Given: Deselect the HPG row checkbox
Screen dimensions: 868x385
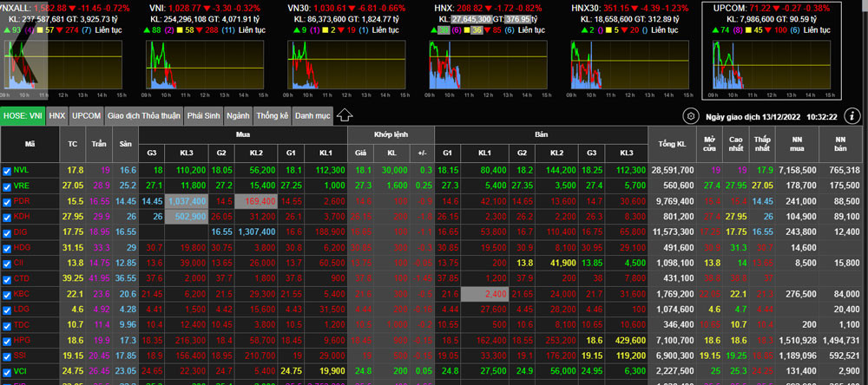Looking at the screenshot, I should [x=7, y=341].
